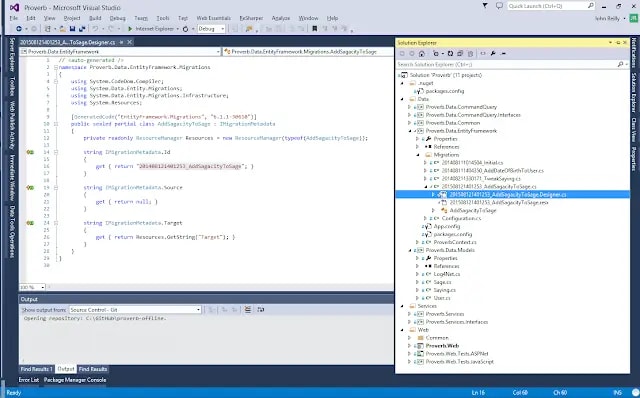Viewport: 640px width, 398px height.
Task: Select the Proverb.Web project in tree
Action: pyautogui.click(x=442, y=346)
